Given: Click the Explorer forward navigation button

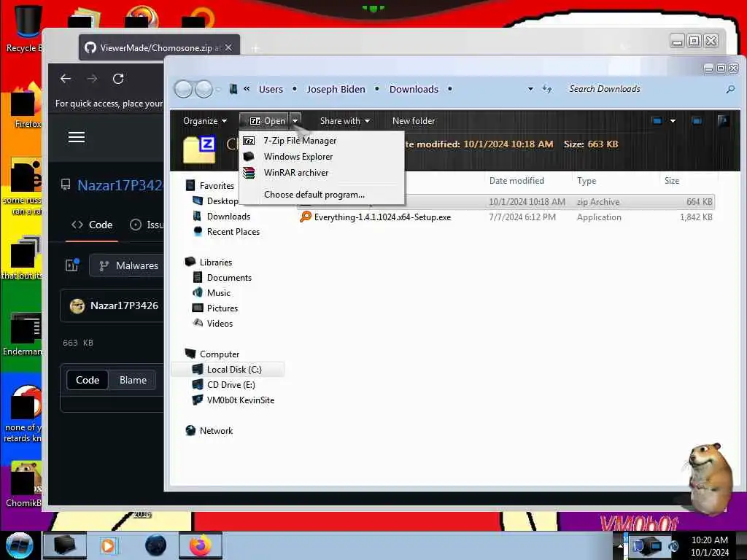Looking at the screenshot, I should [x=204, y=89].
